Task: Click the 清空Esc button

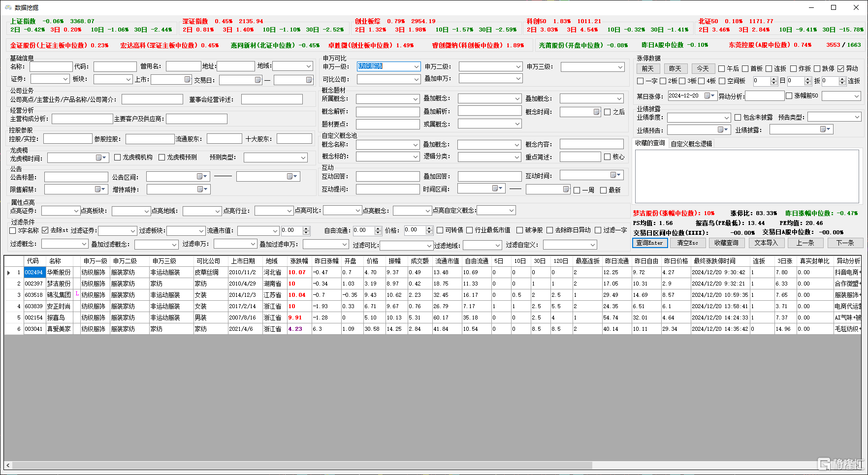Action: [688, 243]
